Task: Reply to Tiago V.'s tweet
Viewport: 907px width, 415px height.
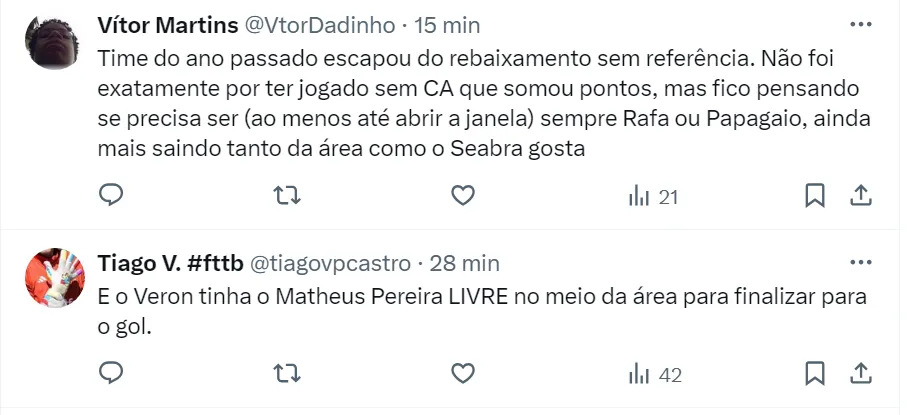Action: [x=112, y=374]
